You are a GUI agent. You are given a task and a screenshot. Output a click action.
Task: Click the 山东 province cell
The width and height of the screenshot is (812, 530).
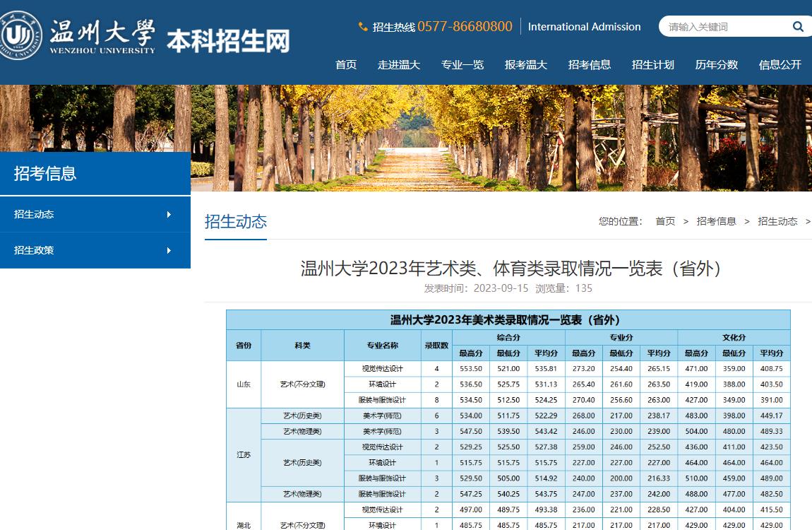point(244,384)
